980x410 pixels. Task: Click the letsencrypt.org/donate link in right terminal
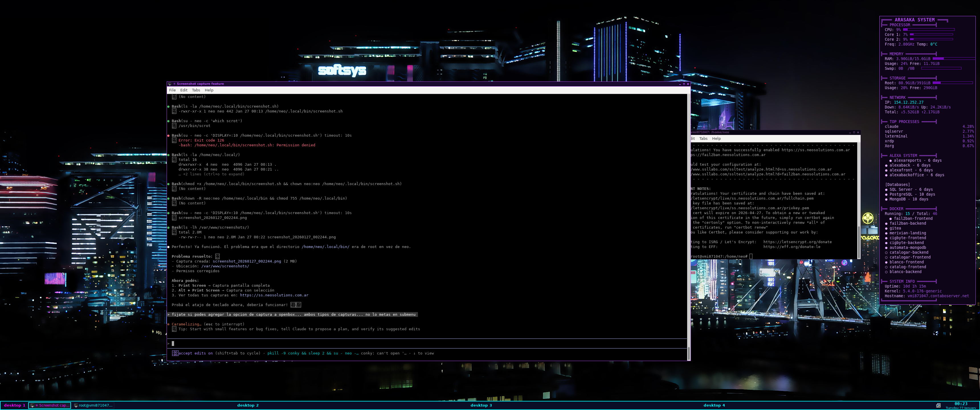coord(797,242)
